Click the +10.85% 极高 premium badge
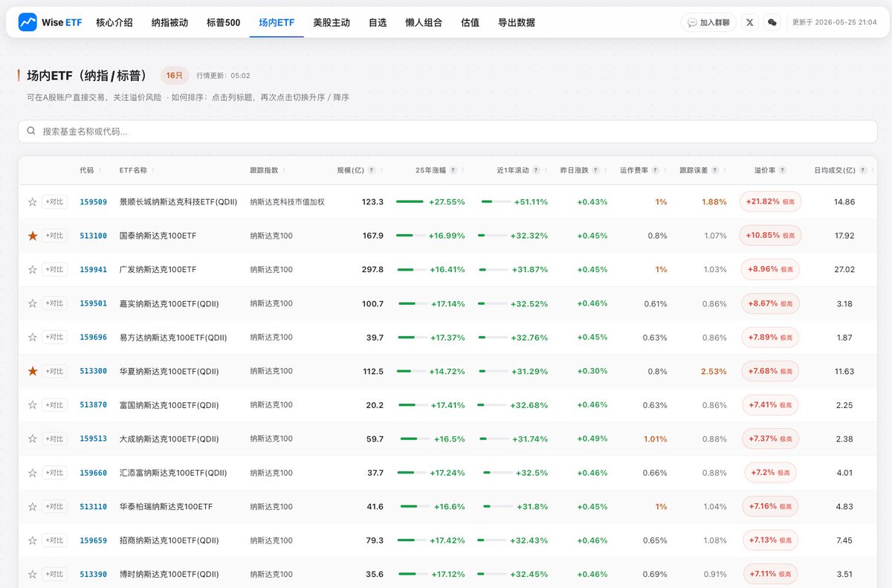 770,236
